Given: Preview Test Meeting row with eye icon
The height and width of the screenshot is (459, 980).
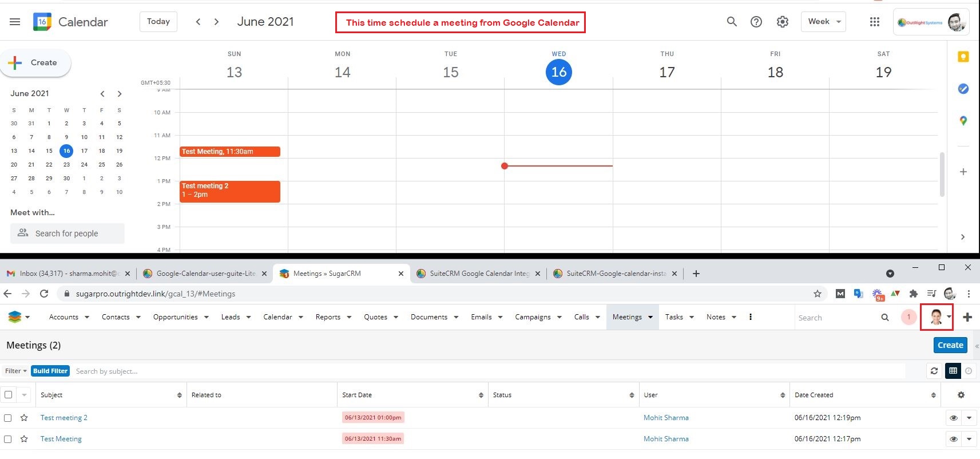Looking at the screenshot, I should click(x=954, y=439).
